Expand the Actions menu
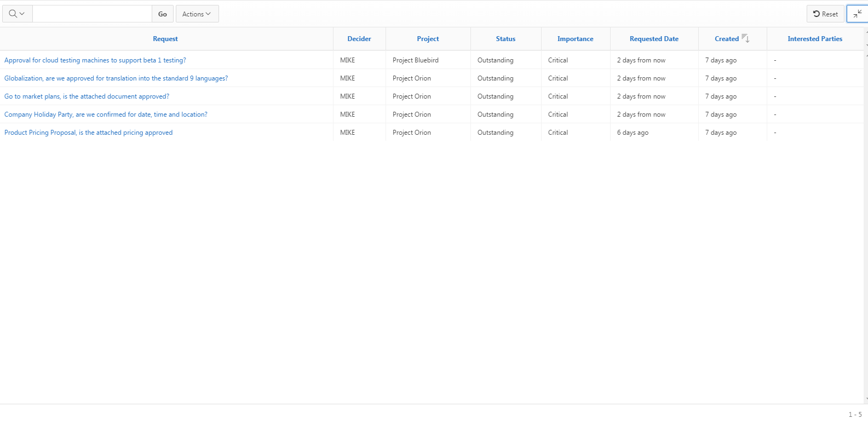 click(197, 14)
